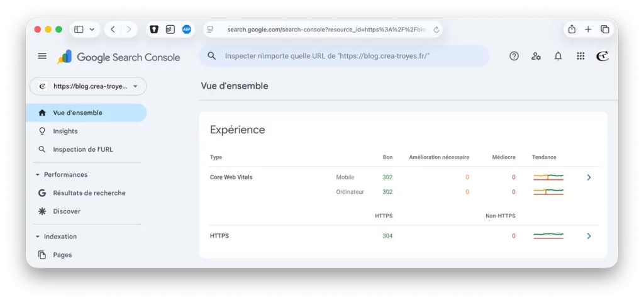Go to Résultats de recherche
Image resolution: width=644 pixels, height=302 pixels.
(89, 193)
